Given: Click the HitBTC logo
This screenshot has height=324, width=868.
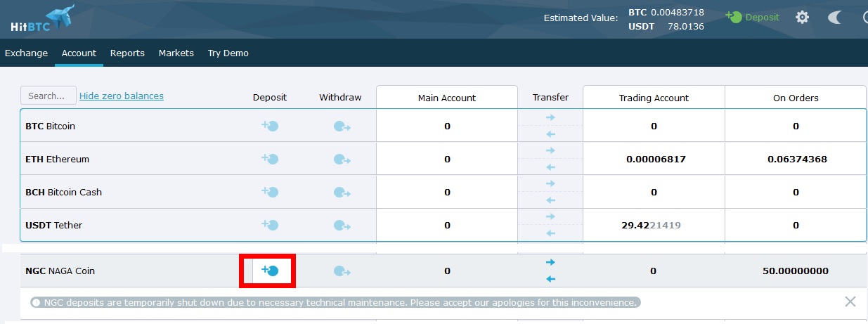Looking at the screenshot, I should (42, 18).
